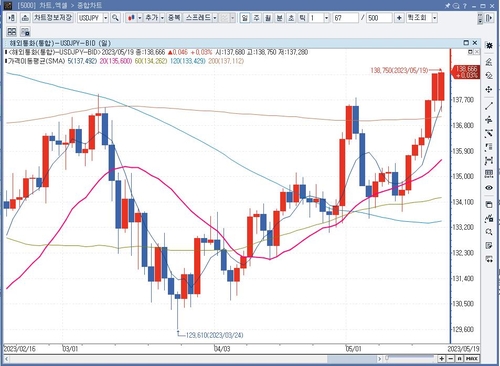Click the second toolbar chart-tray icon
Screen dimensions: 500x366
(25, 18)
